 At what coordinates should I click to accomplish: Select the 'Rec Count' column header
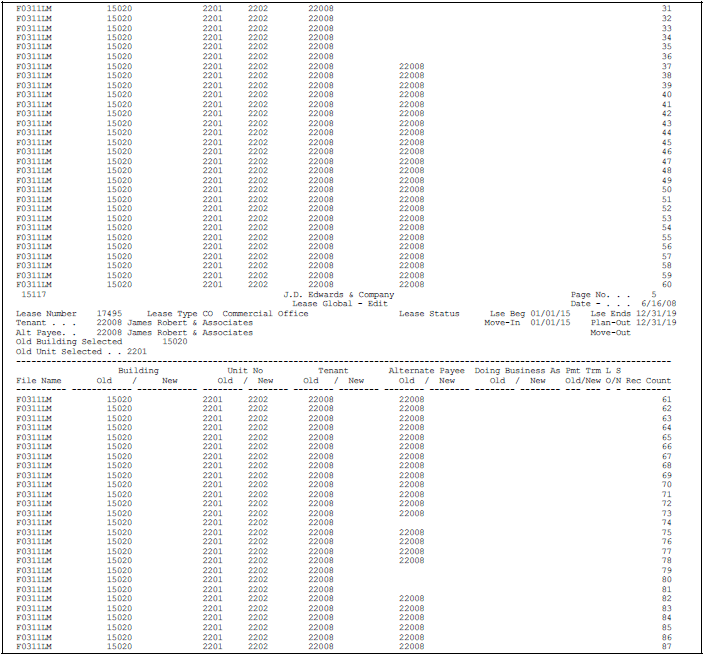pyautogui.click(x=648, y=380)
